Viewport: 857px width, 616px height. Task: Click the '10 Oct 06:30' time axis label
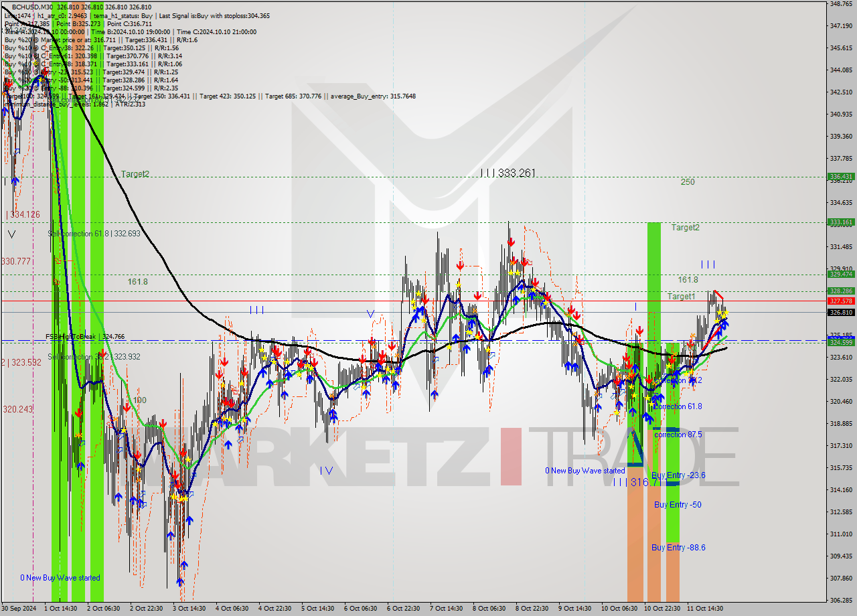pyautogui.click(x=618, y=609)
